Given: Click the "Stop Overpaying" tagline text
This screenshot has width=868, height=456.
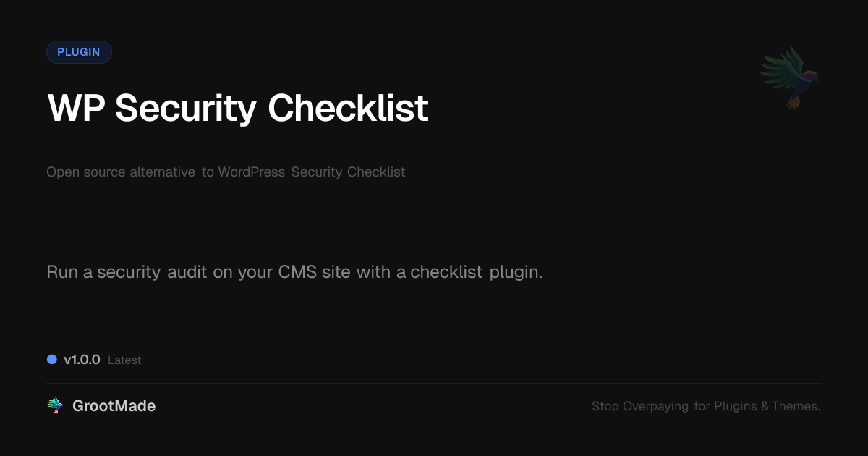Looking at the screenshot, I should point(640,406).
